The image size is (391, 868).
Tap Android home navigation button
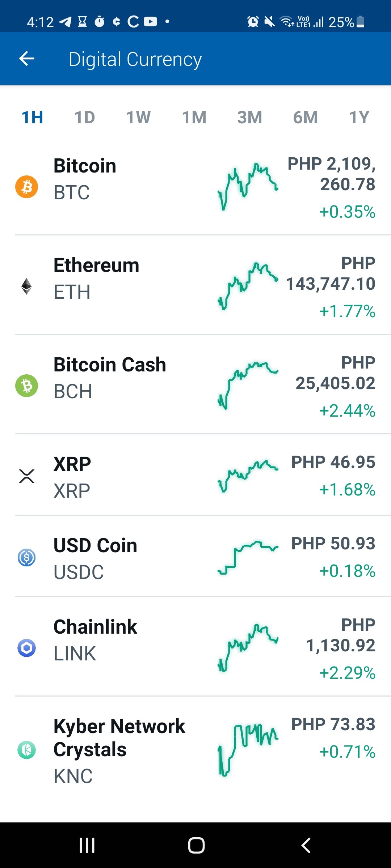click(x=196, y=845)
